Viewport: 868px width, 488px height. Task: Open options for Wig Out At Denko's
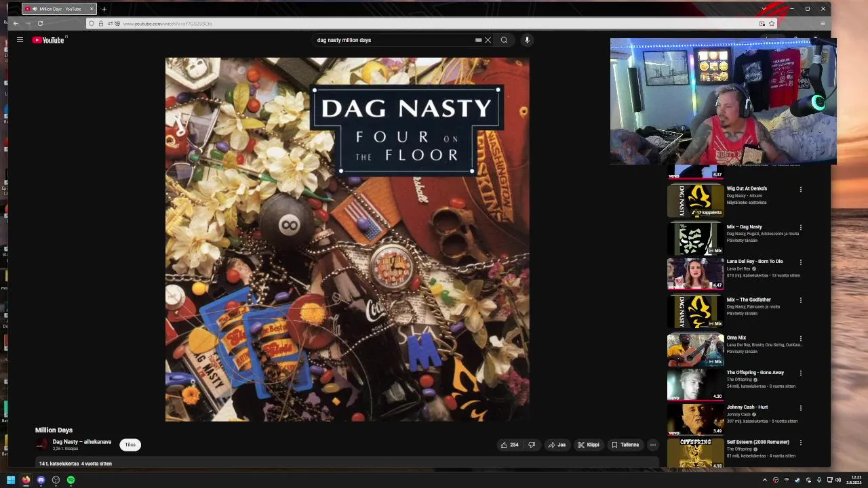point(801,190)
